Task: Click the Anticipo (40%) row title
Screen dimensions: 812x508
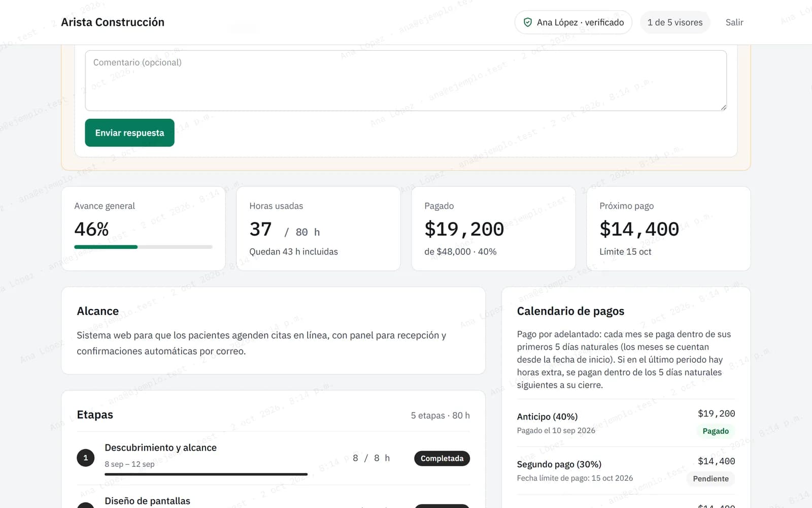Action: pyautogui.click(x=547, y=417)
